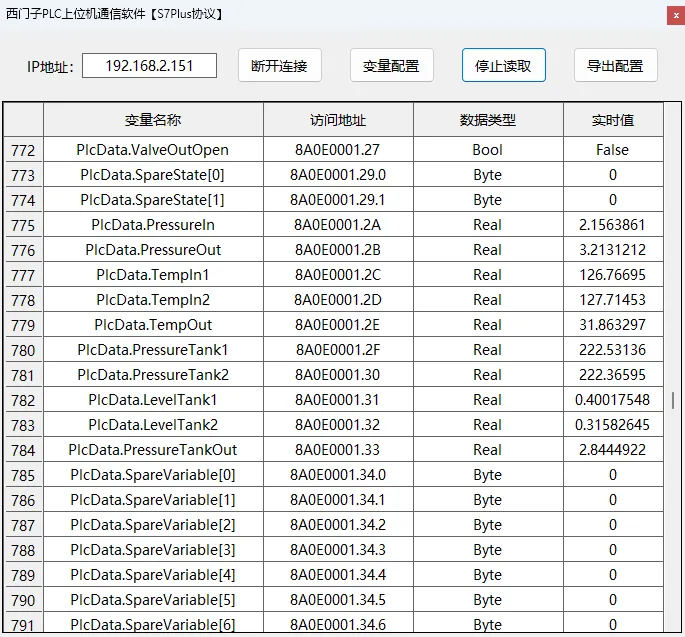Select PlcData.PressureTankOut cell
This screenshot has height=637, width=685.
[153, 450]
